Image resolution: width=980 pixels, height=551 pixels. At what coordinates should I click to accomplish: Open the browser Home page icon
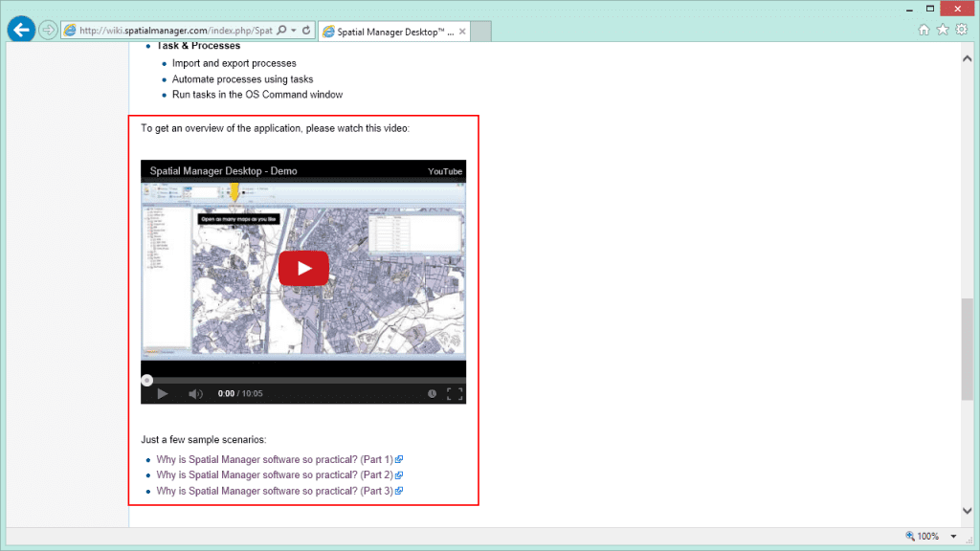pos(924,30)
